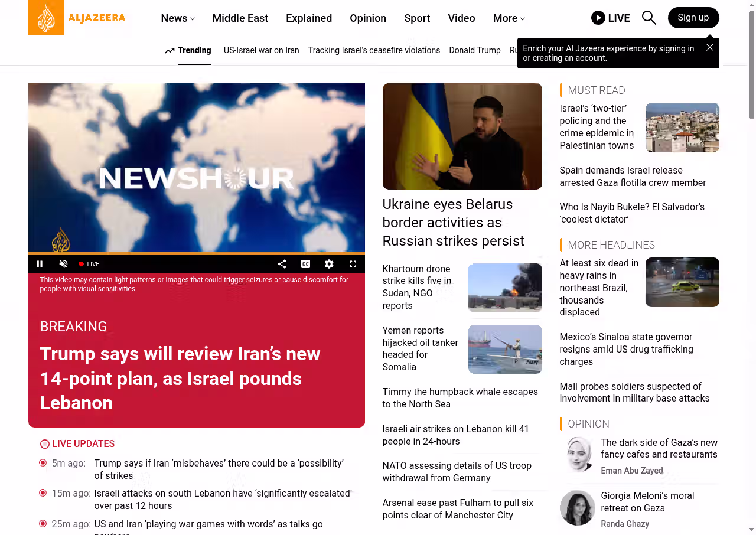Click the Al Jazeera logo
The height and width of the screenshot is (535, 756).
coord(77,18)
